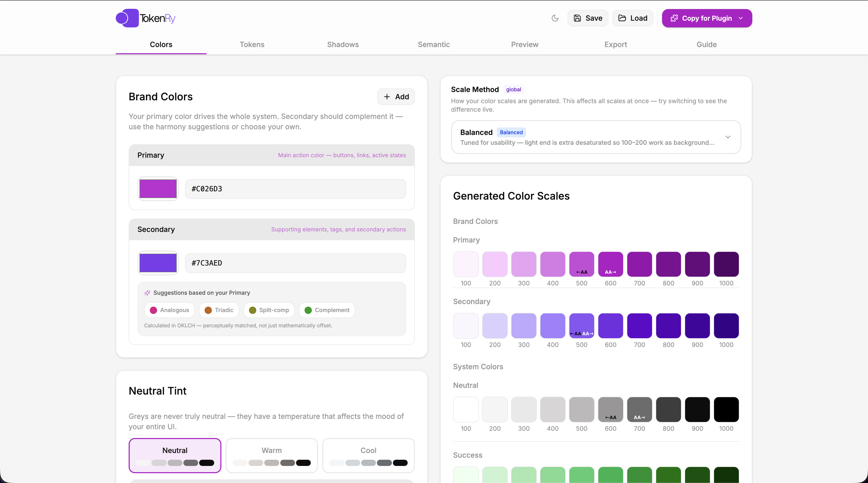The image size is (868, 483).
Task: Toggle dark mode with the moon icon
Action: click(555, 18)
